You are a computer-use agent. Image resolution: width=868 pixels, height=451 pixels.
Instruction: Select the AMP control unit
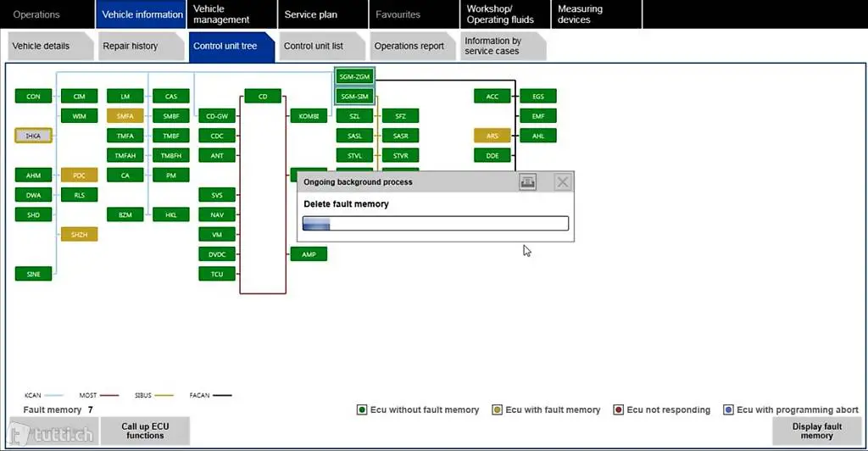[x=309, y=254]
